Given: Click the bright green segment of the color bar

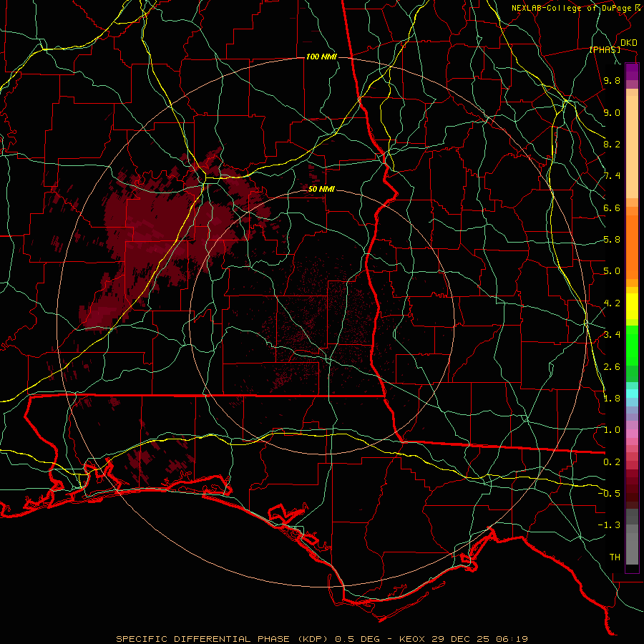Looking at the screenshot, I should (632, 345).
